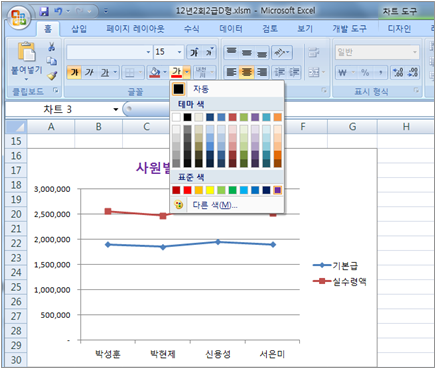
Task: Expand the Name Box dropdown arrow
Action: click(116, 109)
